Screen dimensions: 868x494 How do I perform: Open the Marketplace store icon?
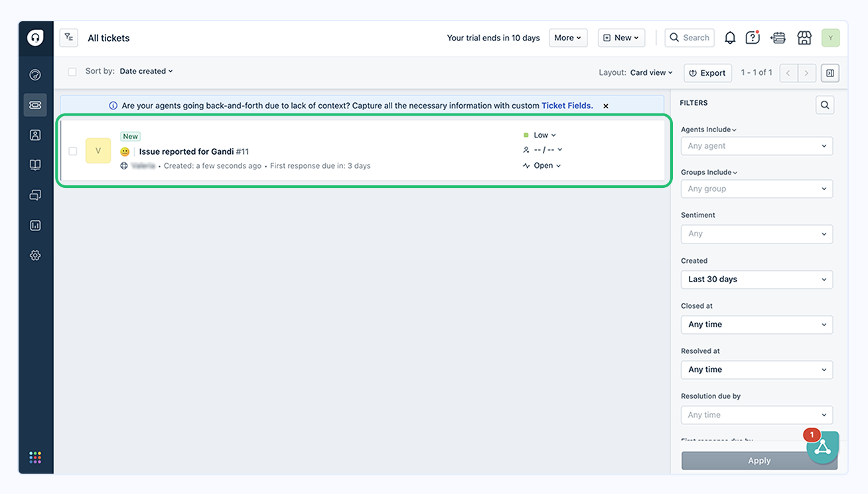click(804, 38)
